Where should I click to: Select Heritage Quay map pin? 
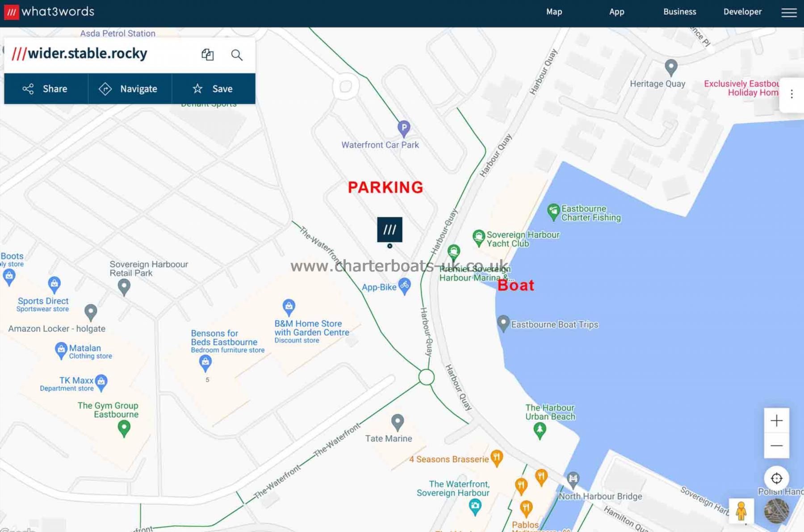click(671, 67)
